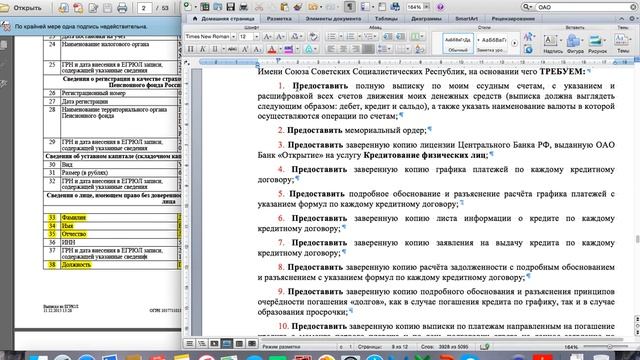Switch to the Таблицы ribbon tab
The height and width of the screenshot is (360, 640).
coord(386,19)
